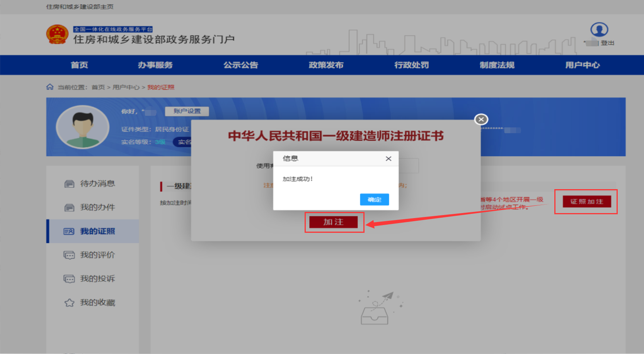Select 我的证照 in the sidebar
The width and height of the screenshot is (644, 354).
coord(97,231)
